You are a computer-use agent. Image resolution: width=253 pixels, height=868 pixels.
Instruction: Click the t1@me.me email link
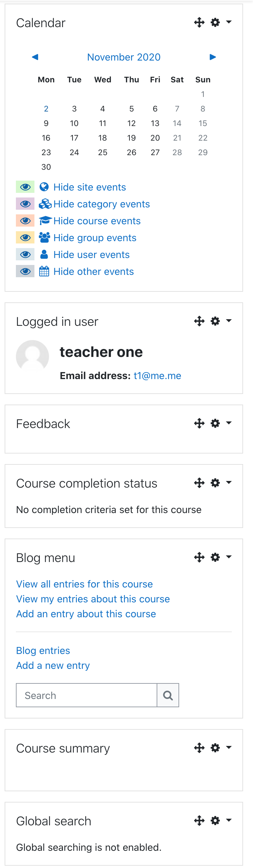pos(158,376)
